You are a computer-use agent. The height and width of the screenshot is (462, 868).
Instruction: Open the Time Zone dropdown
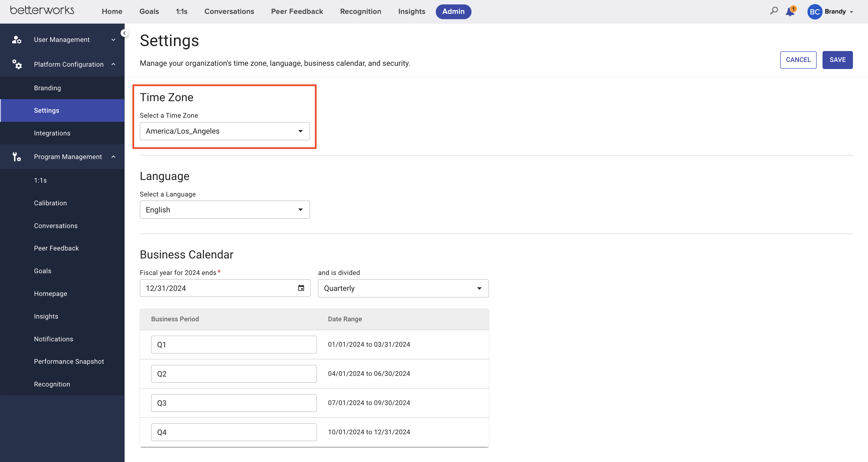coord(225,131)
